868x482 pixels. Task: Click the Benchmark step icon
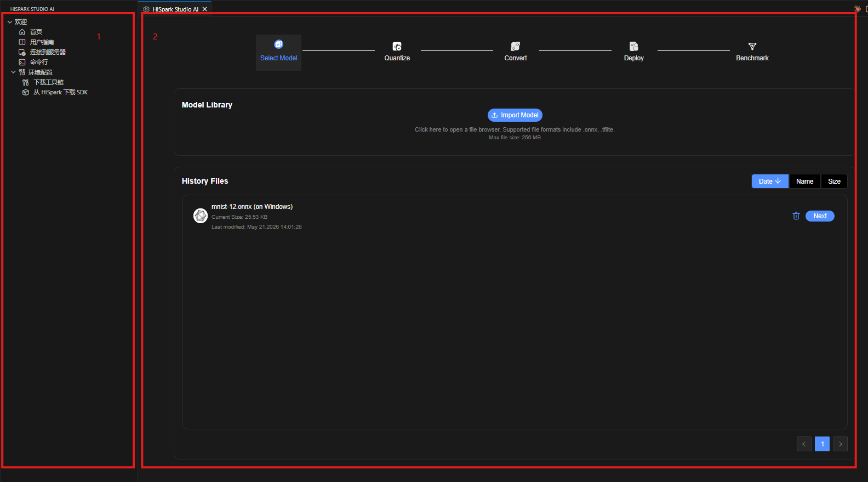(752, 47)
